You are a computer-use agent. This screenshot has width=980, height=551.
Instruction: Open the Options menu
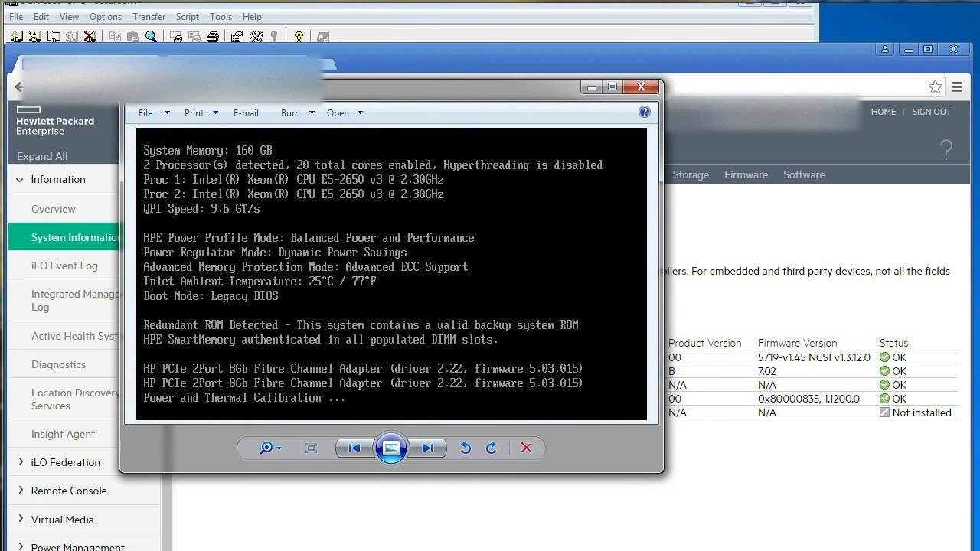pos(106,16)
